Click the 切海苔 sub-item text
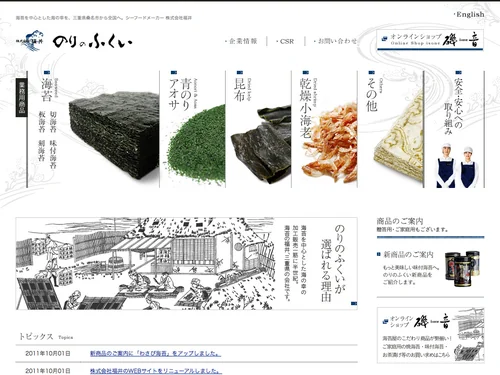Screen dimensions: 500x375 coord(53,122)
